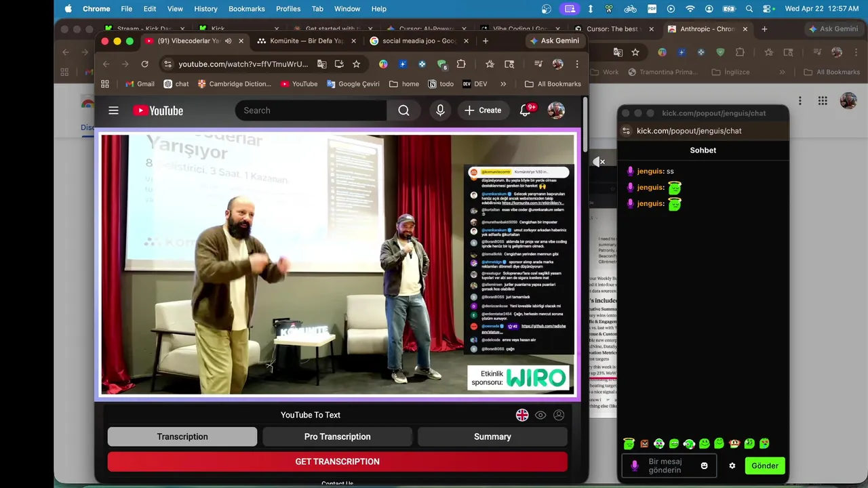The height and width of the screenshot is (488, 868).
Task: Open user account icon in YouTube To Text
Action: pos(559,415)
